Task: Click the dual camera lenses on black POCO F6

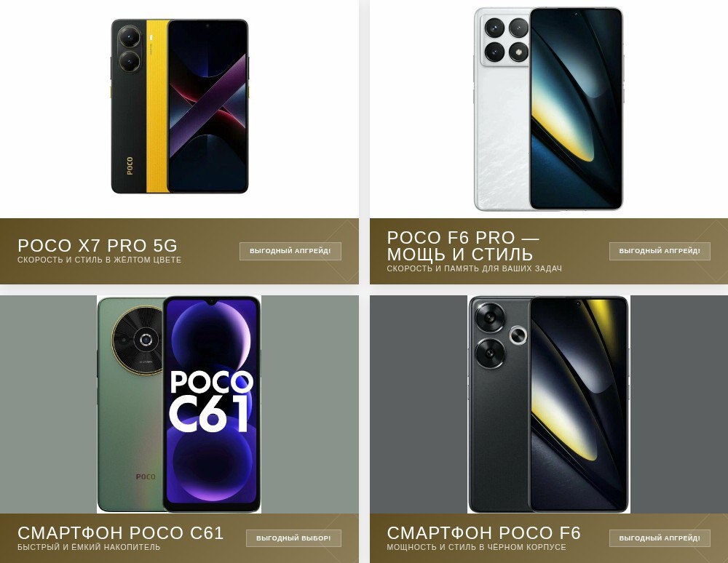Action: [x=490, y=335]
